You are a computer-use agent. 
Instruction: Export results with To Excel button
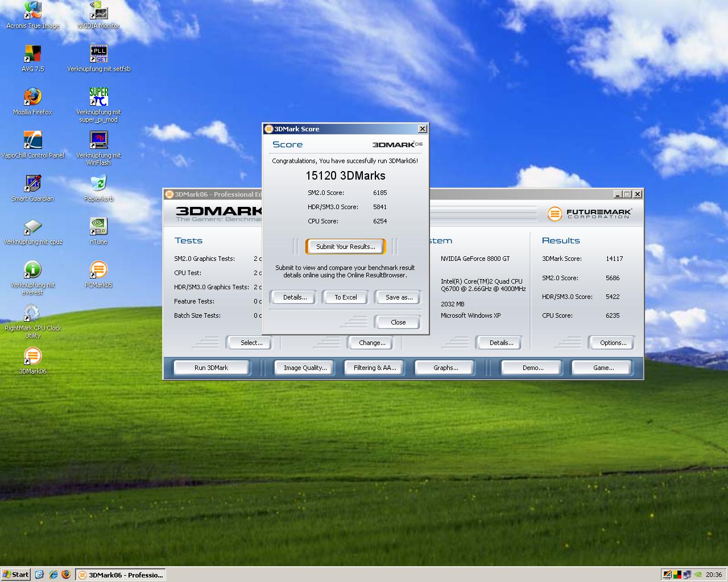(346, 297)
